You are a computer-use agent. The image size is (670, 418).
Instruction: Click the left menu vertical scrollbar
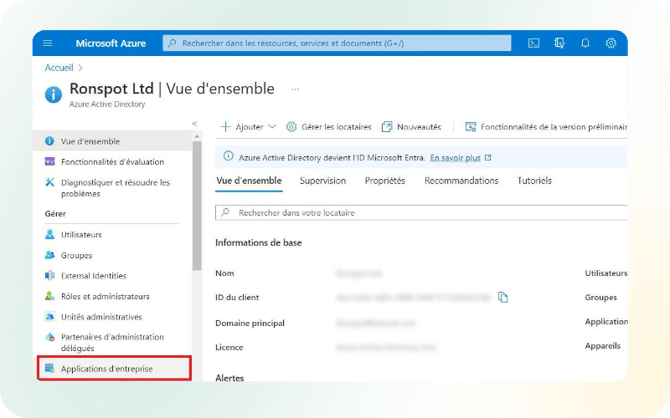[x=197, y=206]
